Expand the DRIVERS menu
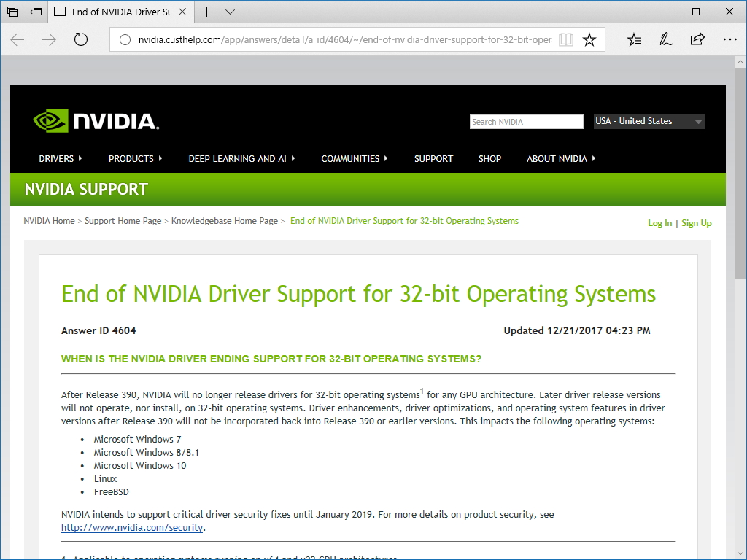Screen dimensions: 747x560 (x=60, y=158)
